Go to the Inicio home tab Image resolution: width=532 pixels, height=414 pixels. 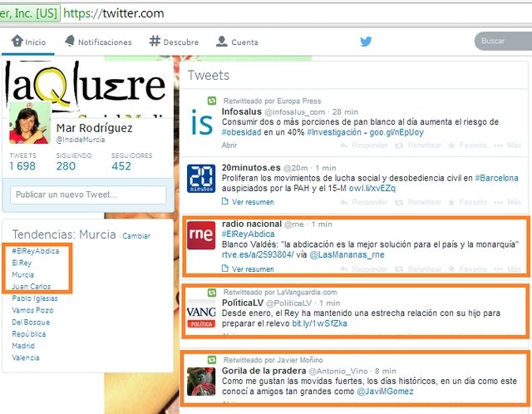tap(28, 42)
